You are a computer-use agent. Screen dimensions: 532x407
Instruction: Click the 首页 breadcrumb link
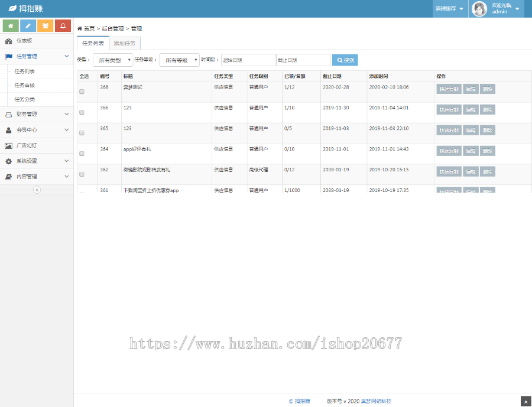[x=89, y=28]
